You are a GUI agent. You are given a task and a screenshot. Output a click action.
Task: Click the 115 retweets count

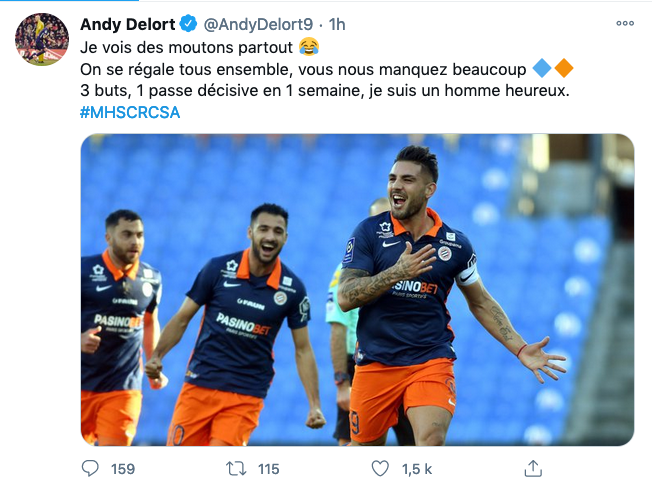(268, 469)
